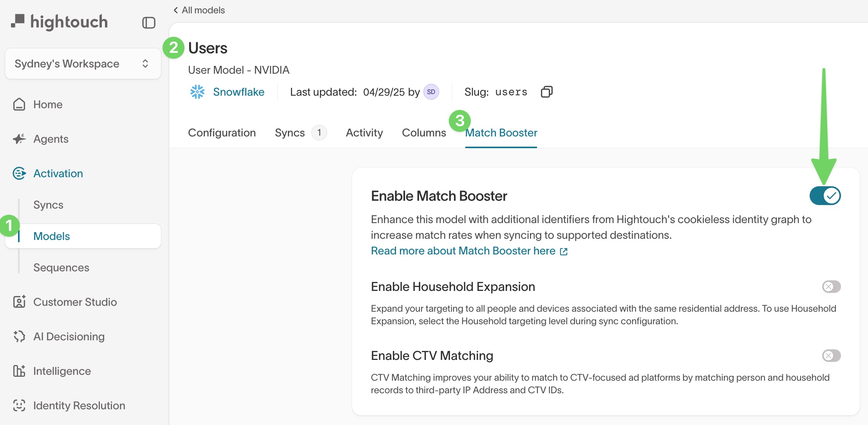Screen dimensions: 868x425
Task: Open Customer Studio via its sidebar icon
Action: pos(19,302)
